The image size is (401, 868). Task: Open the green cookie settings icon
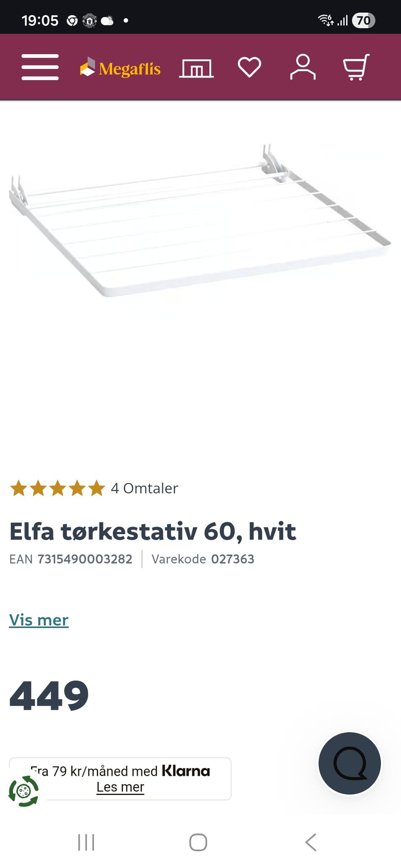coord(24,791)
